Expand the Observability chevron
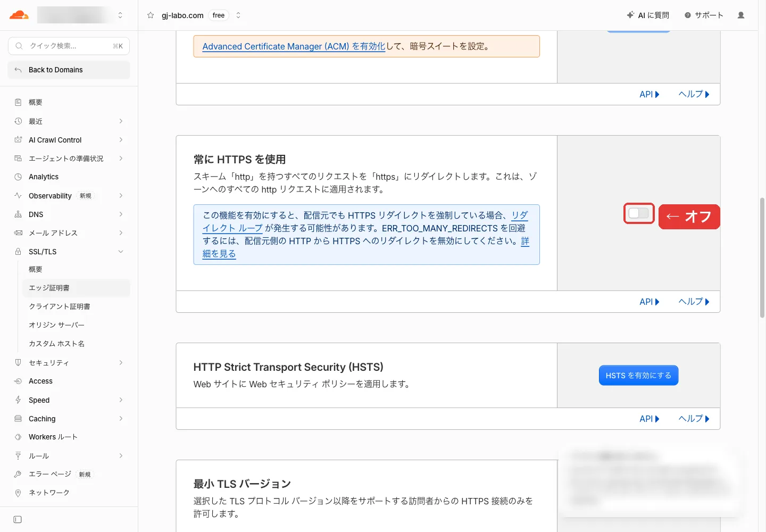This screenshot has width=766, height=532. 121,196
